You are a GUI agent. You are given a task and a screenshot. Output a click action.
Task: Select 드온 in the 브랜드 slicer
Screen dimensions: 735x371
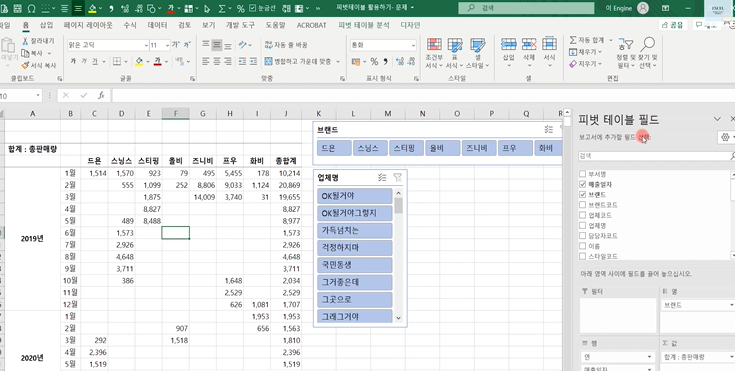(334, 148)
